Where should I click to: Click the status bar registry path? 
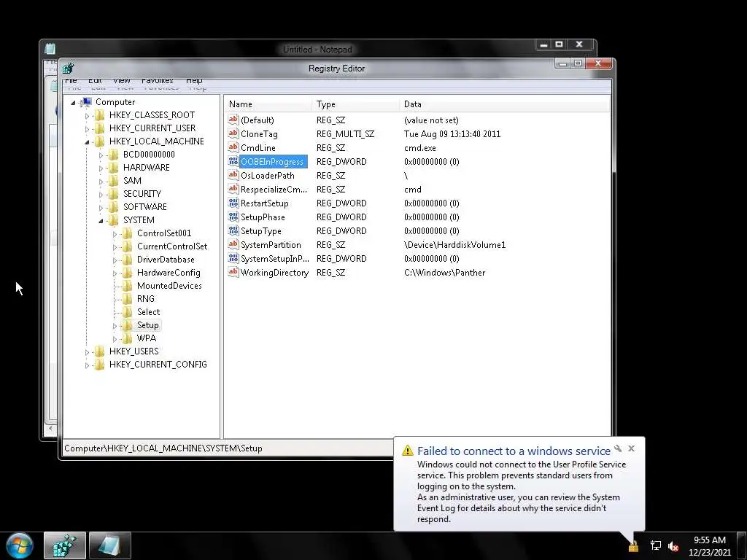163,448
